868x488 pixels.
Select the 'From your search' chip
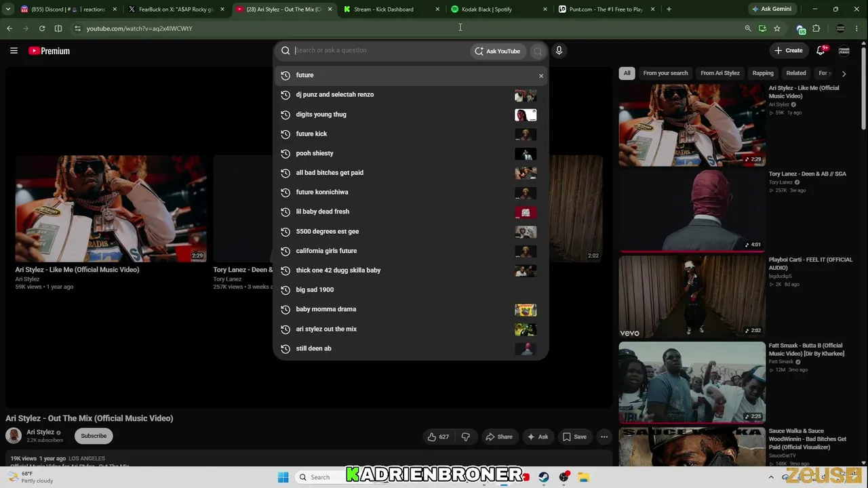pos(665,73)
